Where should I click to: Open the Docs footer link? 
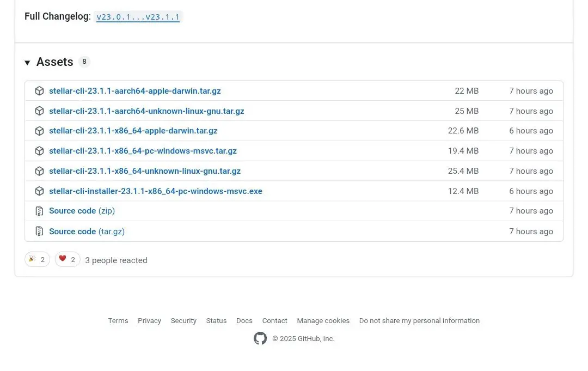point(244,321)
